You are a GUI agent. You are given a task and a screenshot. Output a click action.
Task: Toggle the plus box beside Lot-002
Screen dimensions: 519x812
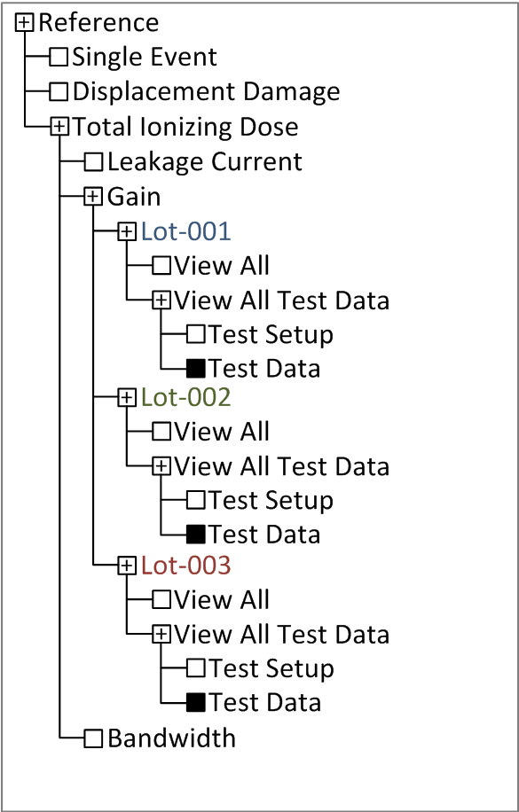pyautogui.click(x=127, y=398)
